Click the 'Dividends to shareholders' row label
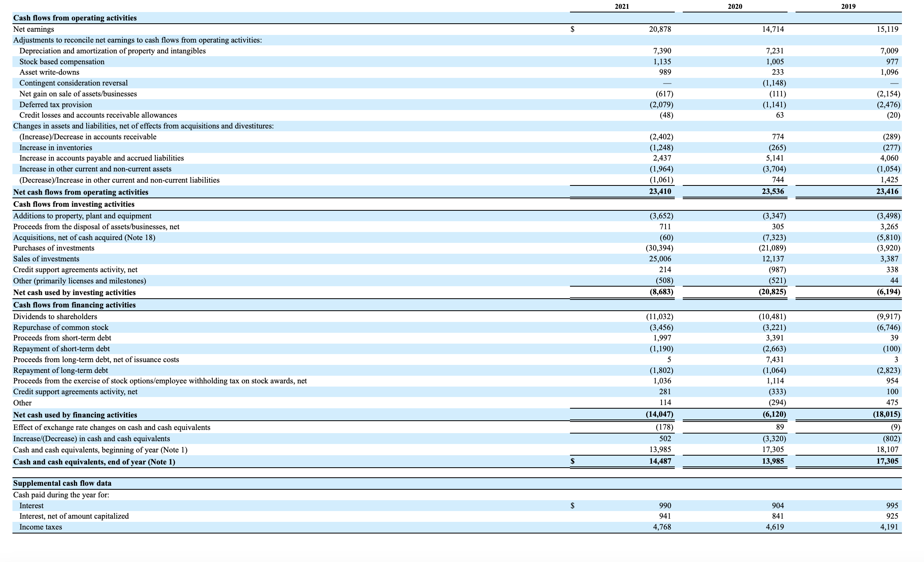This screenshot has width=924, height=562. [55, 317]
